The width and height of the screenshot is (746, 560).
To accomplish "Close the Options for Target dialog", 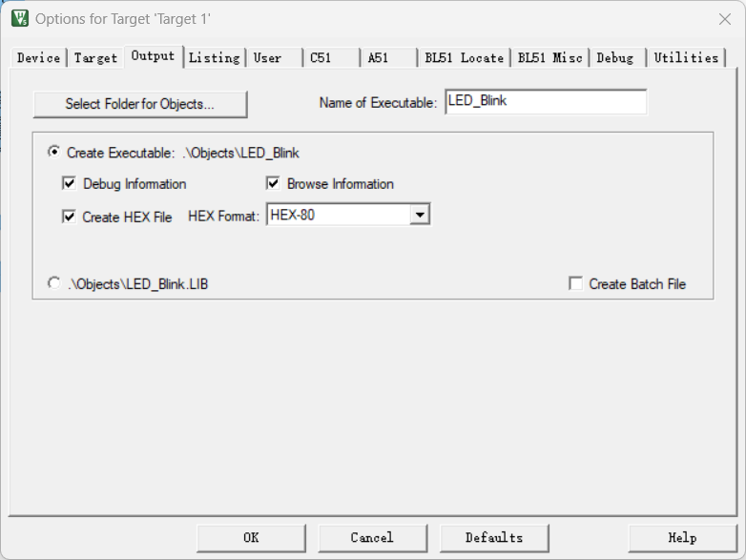I will pos(724,19).
